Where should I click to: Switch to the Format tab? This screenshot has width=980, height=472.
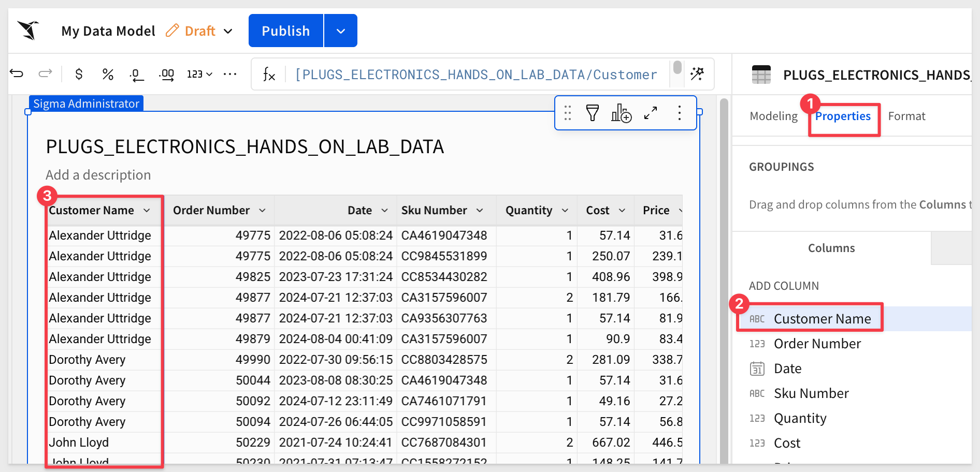pos(906,116)
